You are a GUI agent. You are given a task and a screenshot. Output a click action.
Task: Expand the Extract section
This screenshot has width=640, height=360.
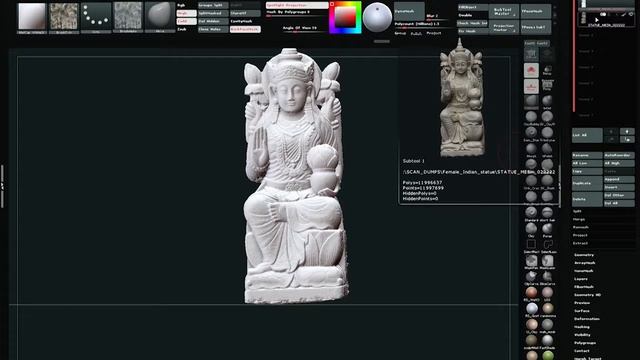580,243
